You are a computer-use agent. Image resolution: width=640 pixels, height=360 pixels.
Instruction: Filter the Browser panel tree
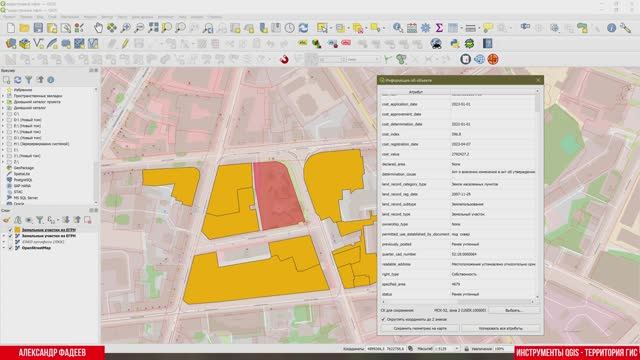(29, 80)
